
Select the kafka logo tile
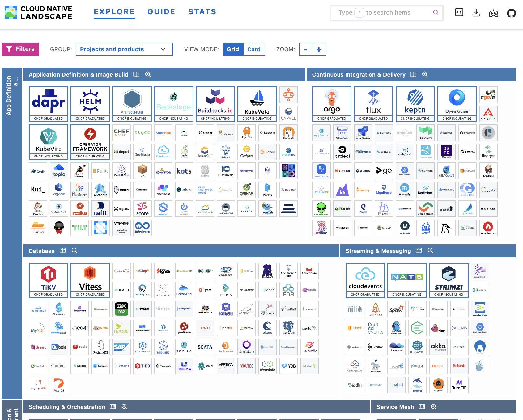[376, 347]
